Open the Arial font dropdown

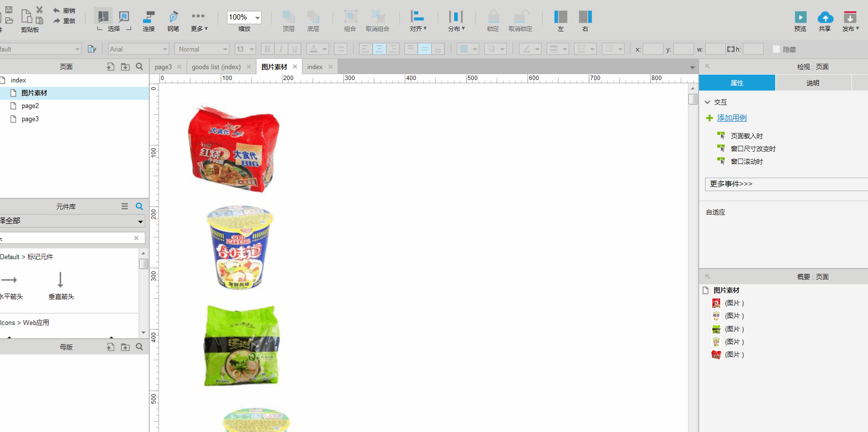tap(165, 49)
